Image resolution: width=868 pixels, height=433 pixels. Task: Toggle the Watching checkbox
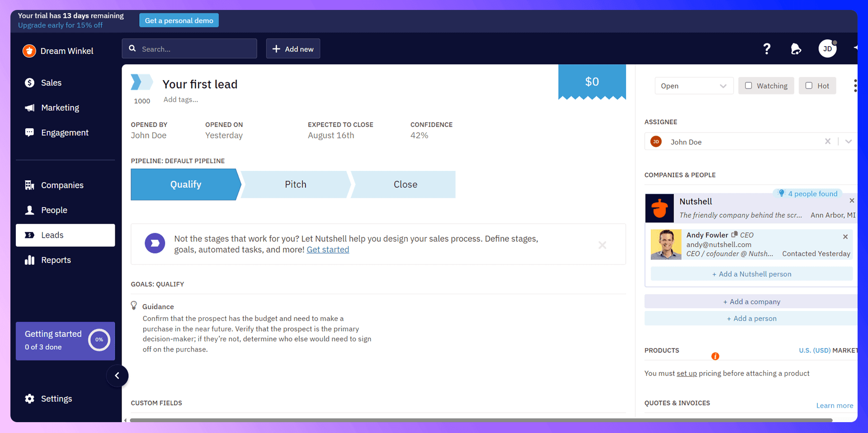[748, 85]
